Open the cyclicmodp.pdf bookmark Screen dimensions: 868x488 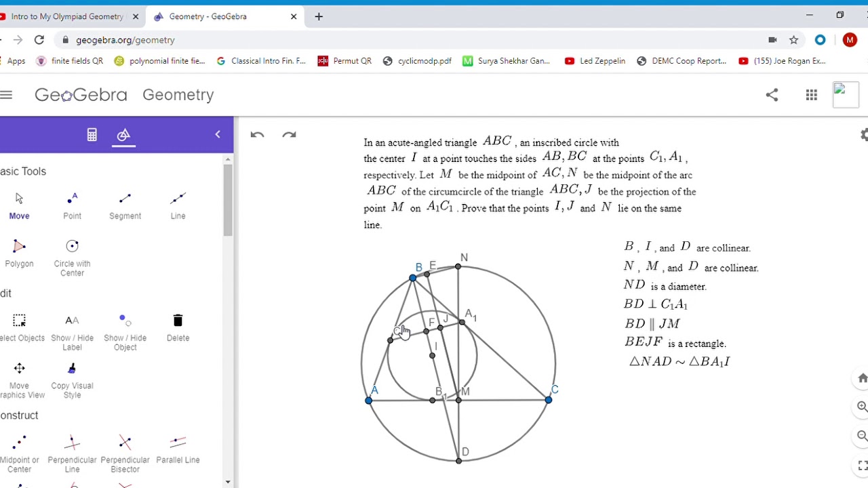417,61
